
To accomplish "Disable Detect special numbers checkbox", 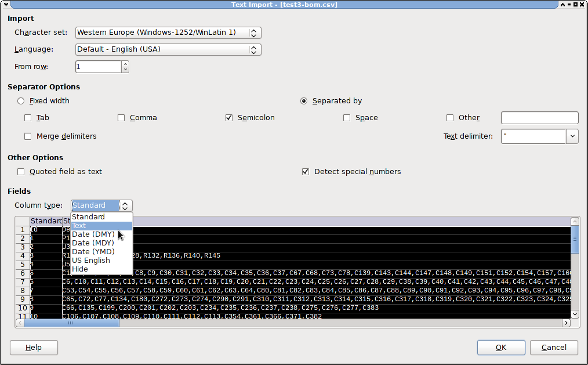I will (x=306, y=172).
